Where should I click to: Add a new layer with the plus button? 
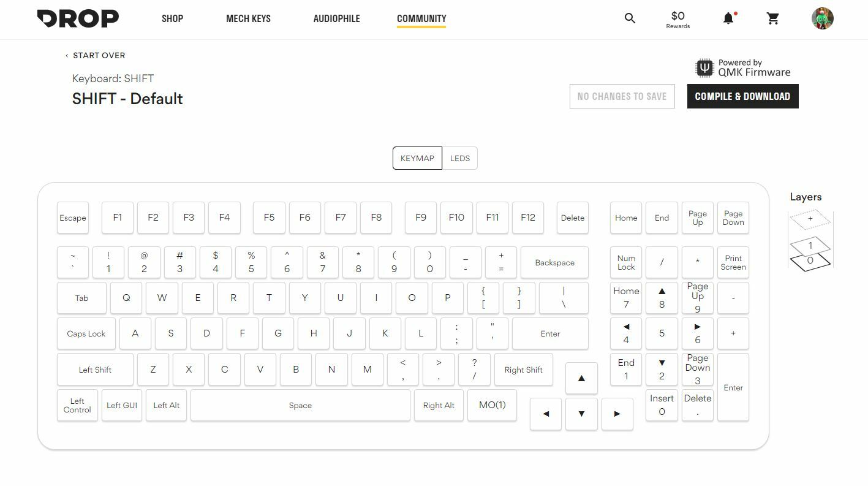point(810,218)
